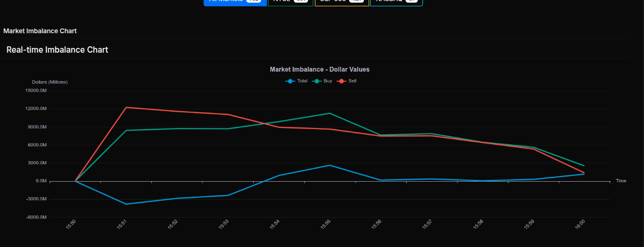
Task: Click the green Buy line peak at 15:55
Action: click(329, 113)
